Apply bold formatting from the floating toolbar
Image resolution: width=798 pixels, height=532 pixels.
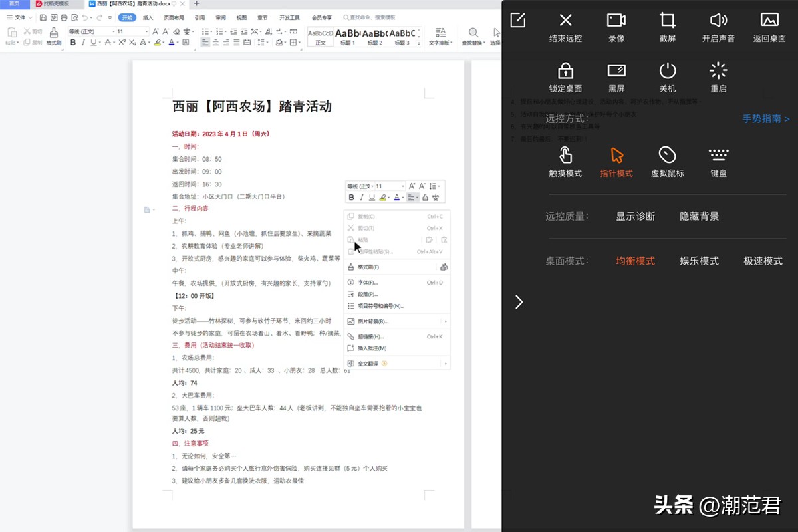point(352,197)
